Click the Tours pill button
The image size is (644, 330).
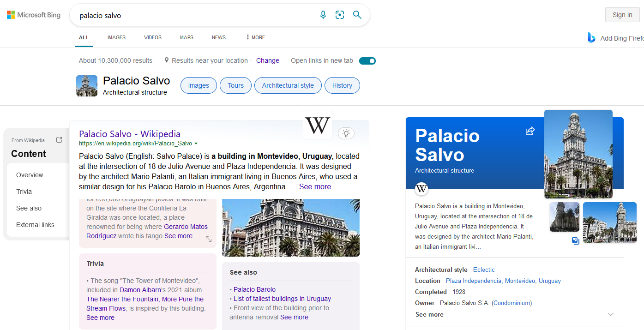pos(235,85)
